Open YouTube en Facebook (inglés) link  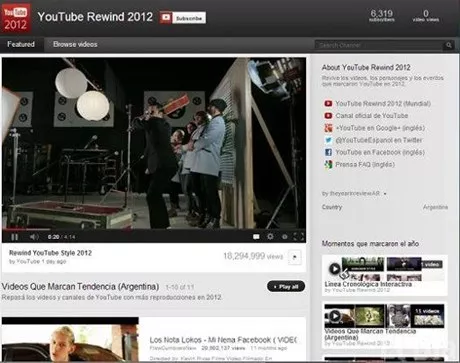380,152
